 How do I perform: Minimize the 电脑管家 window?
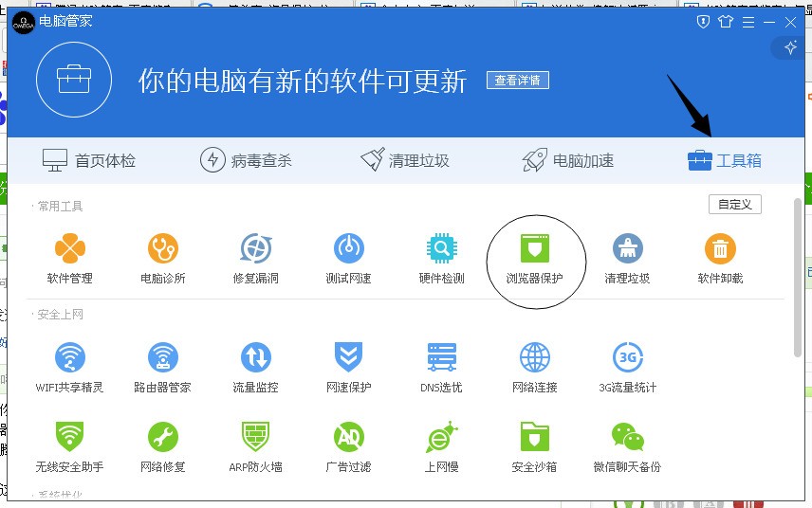(769, 22)
